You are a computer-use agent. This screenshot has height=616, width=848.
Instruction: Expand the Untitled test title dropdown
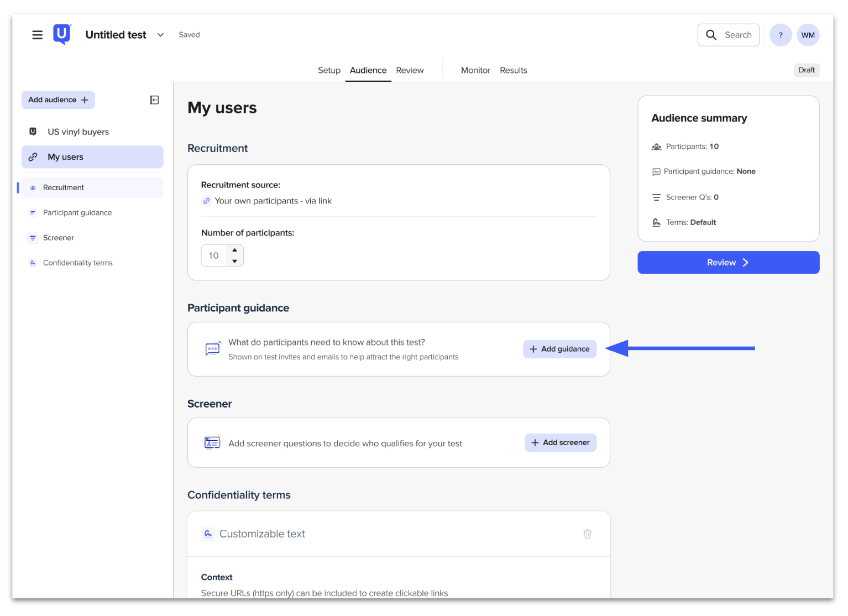(160, 35)
